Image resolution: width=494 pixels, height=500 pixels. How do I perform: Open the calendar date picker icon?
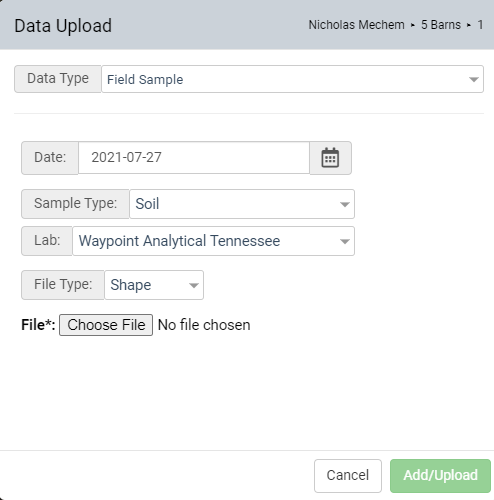pos(330,158)
